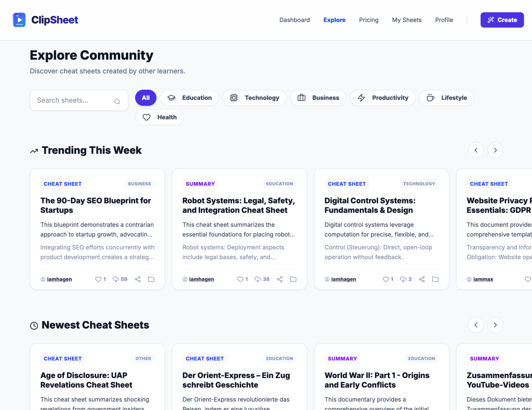
Task: Select the All category filter
Action: click(146, 98)
